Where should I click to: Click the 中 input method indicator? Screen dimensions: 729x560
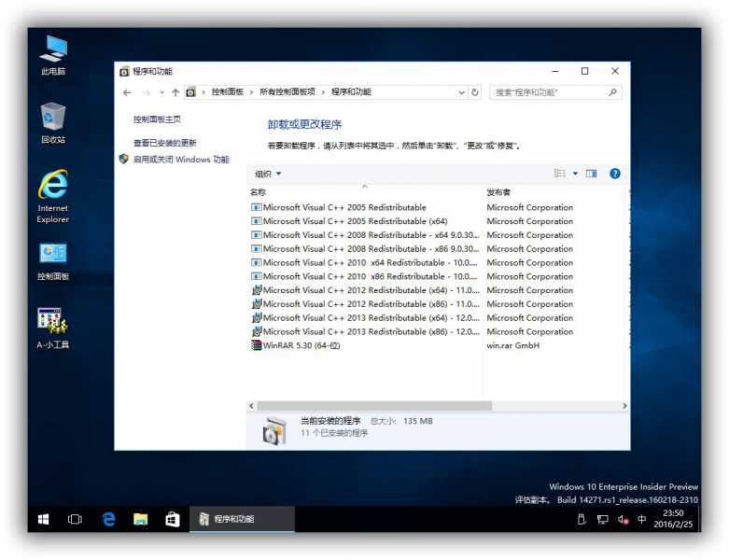click(x=641, y=519)
